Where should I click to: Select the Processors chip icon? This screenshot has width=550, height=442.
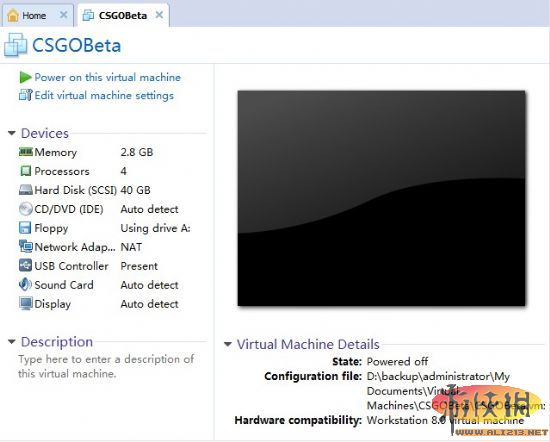(x=25, y=171)
